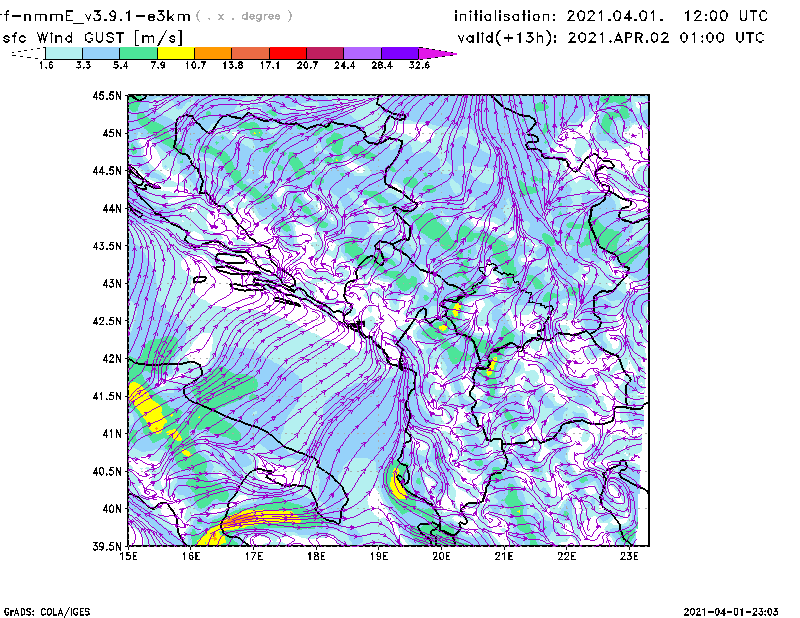Click the 39.5N latitude label
800x618 pixels.
click(107, 546)
